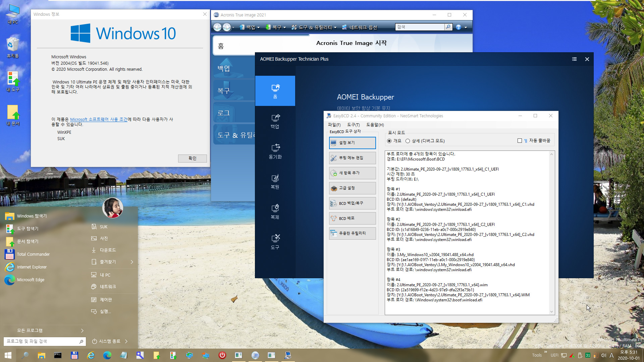Open AOMEI Backupper 동기화 sidebar icon
This screenshot has height=362, width=644.
pos(275,152)
